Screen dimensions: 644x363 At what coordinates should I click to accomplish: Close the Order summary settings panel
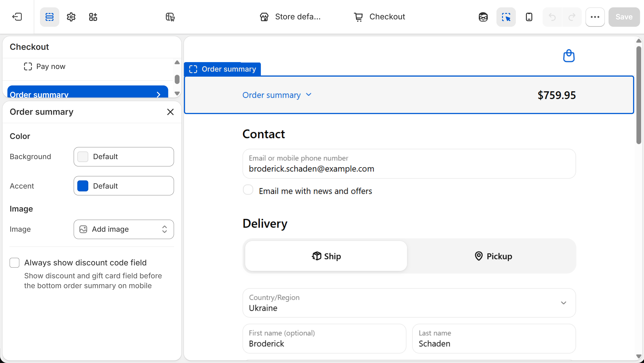[170, 112]
